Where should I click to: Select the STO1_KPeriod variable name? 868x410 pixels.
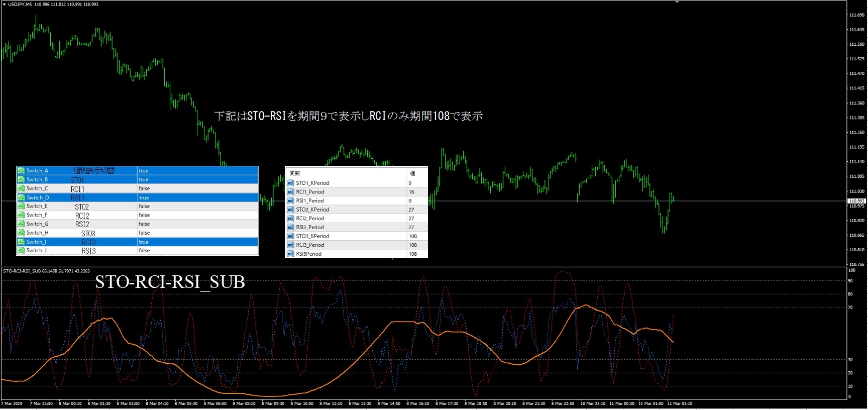[312, 183]
